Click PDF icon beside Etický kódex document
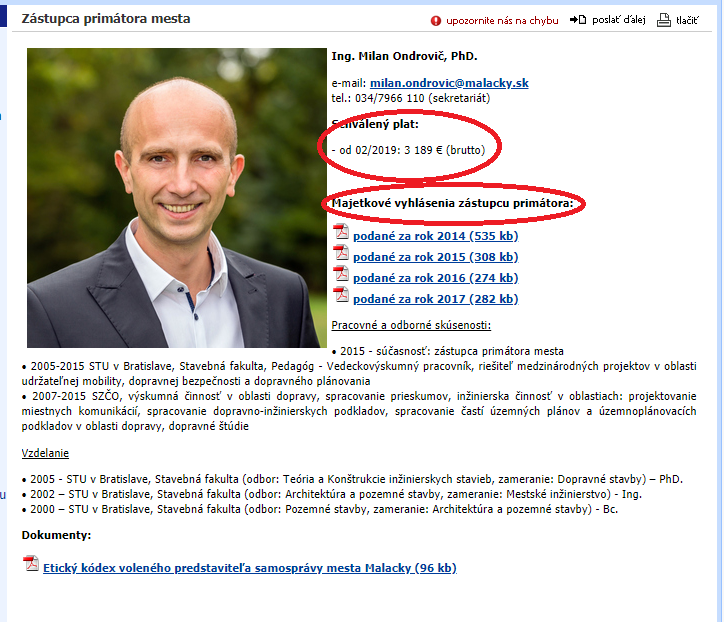The image size is (724, 622). coord(31,564)
